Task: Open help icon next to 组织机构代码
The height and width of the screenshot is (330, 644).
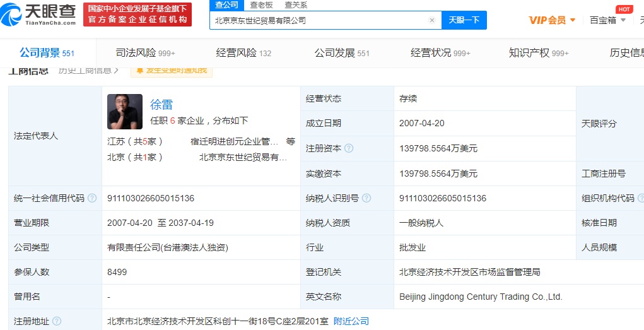Action: coord(641,198)
